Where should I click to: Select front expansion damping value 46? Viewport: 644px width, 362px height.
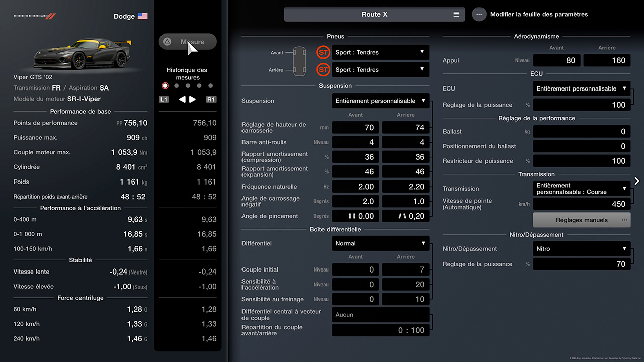tap(355, 172)
